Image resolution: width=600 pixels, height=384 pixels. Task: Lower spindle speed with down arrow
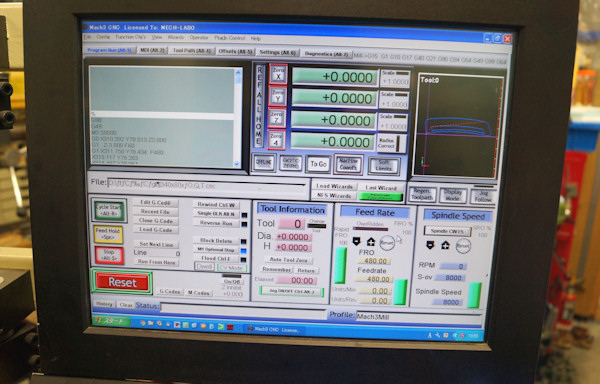pyautogui.click(x=430, y=245)
